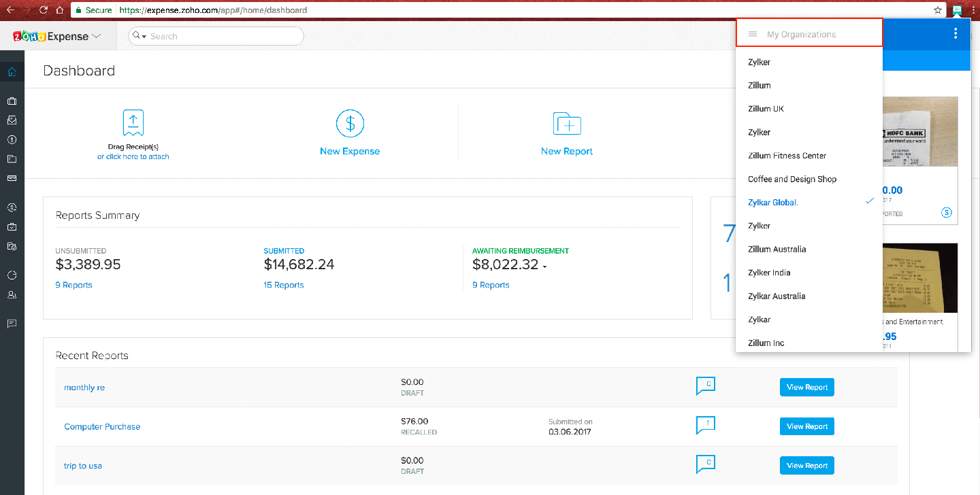980x495 pixels.
Task: Open the 9 Reports link under Unsubmitted
Action: click(73, 286)
